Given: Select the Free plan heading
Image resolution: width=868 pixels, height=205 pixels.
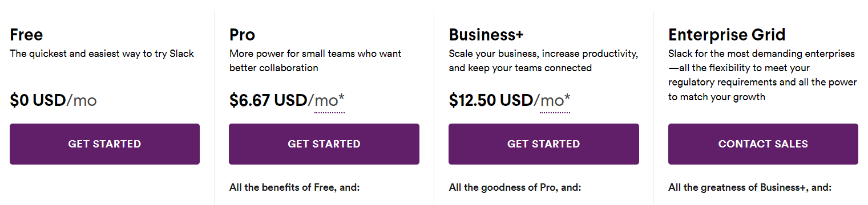Looking at the screenshot, I should click(26, 35).
